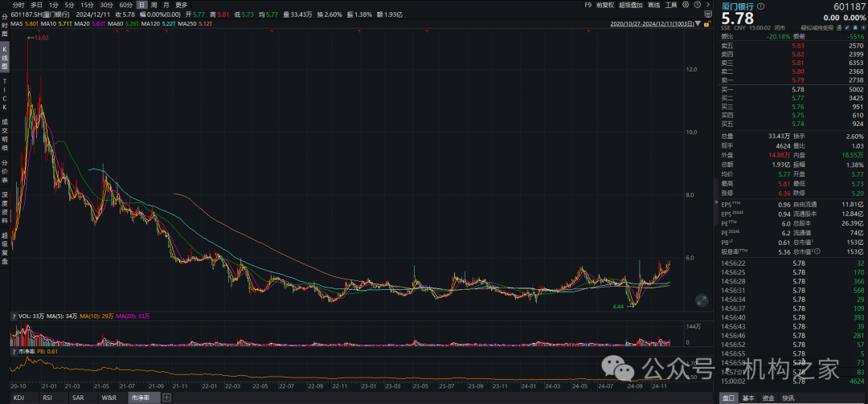Open 分价表 in the left sidebar

5,171
